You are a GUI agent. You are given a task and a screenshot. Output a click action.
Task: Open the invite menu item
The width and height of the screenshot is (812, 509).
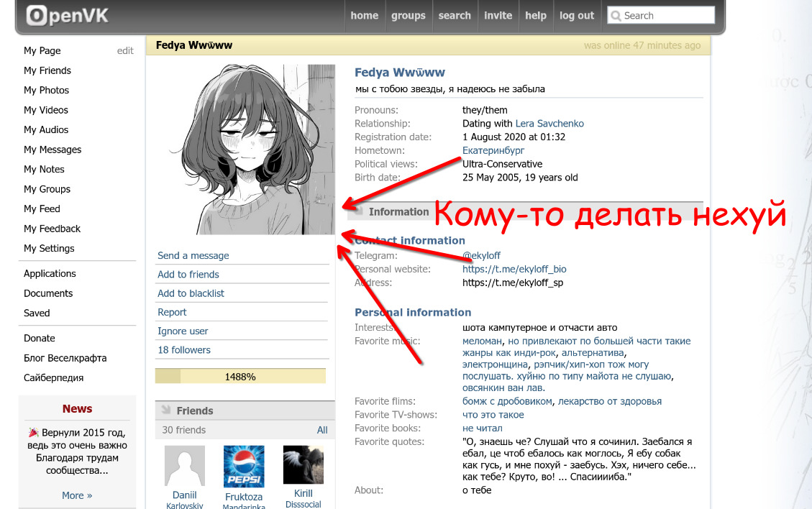(498, 16)
